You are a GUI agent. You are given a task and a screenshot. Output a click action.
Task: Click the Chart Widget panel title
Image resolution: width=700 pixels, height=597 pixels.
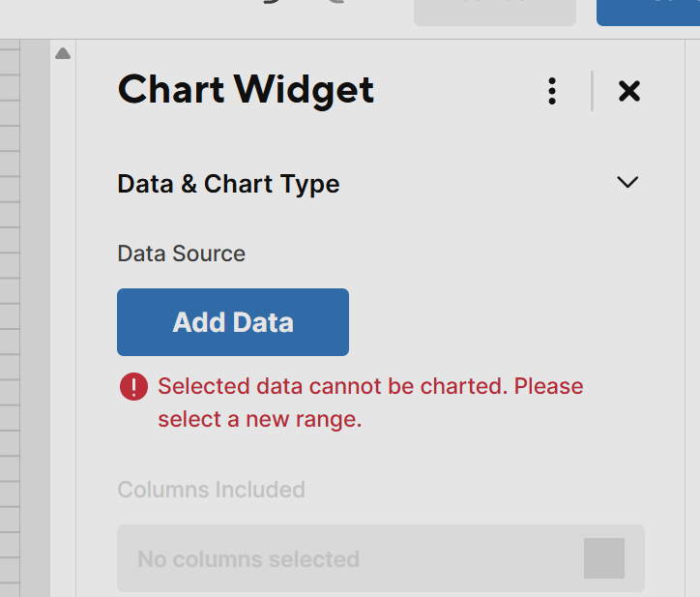click(x=246, y=90)
